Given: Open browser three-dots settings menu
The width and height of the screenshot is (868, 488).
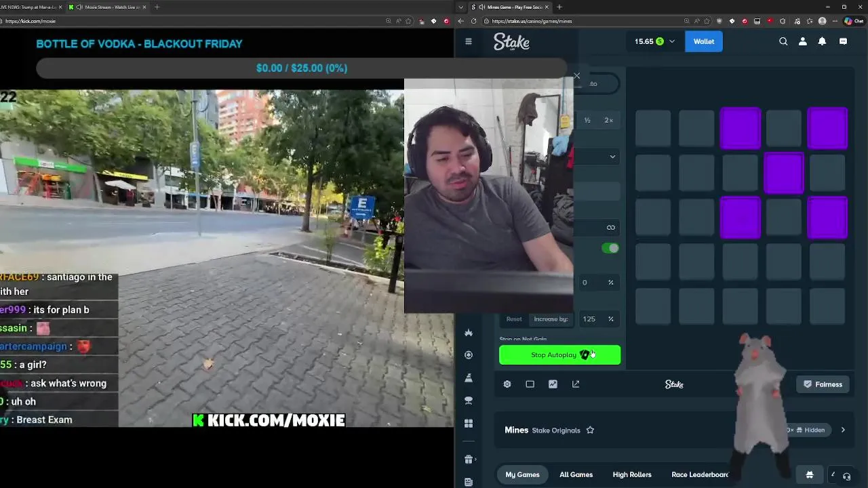Looking at the screenshot, I should [835, 21].
